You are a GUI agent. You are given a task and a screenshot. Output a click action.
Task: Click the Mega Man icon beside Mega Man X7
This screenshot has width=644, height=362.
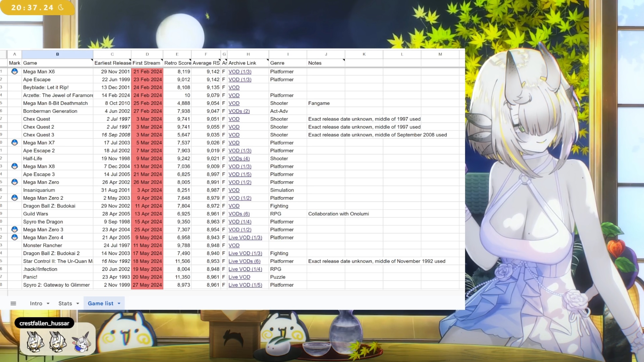15,142
